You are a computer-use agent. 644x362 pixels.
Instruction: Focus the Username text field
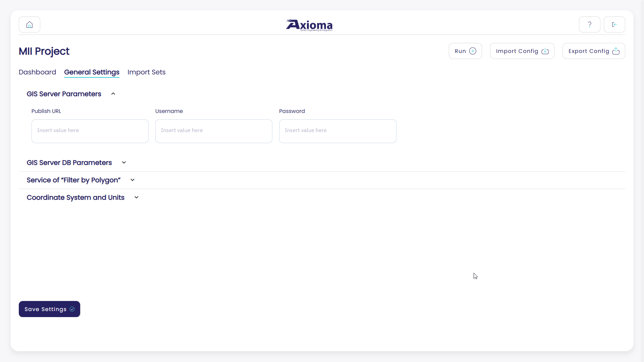(214, 131)
